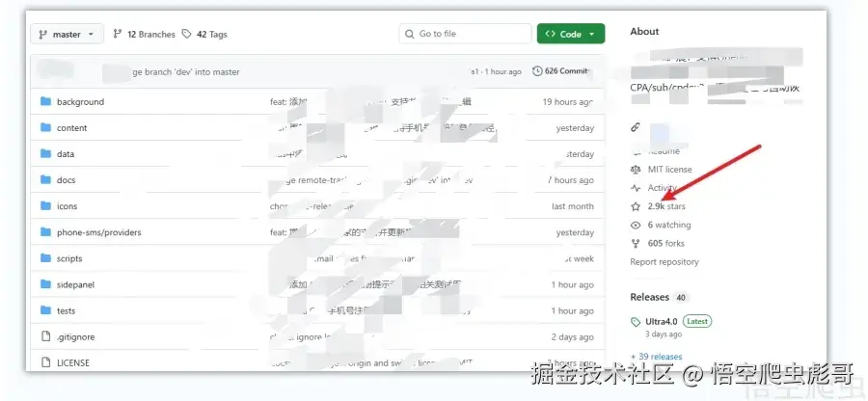
Task: Click the branch icon beside 12 Branches
Action: pos(118,35)
